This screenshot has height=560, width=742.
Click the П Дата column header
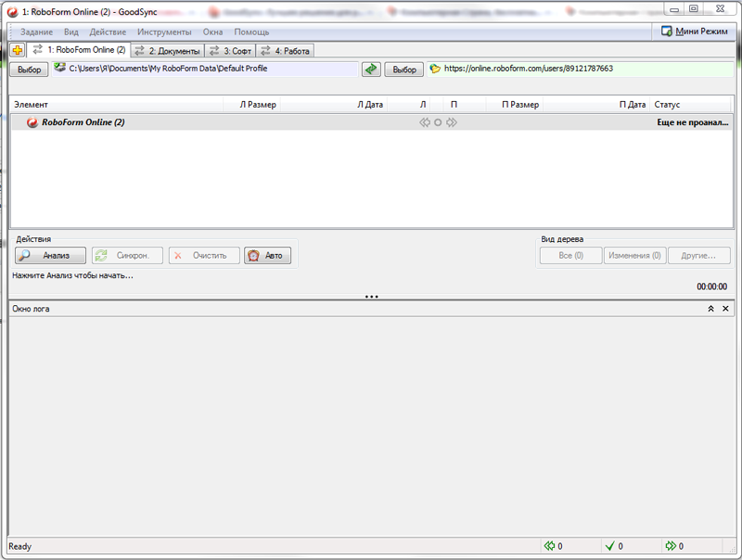coord(596,105)
